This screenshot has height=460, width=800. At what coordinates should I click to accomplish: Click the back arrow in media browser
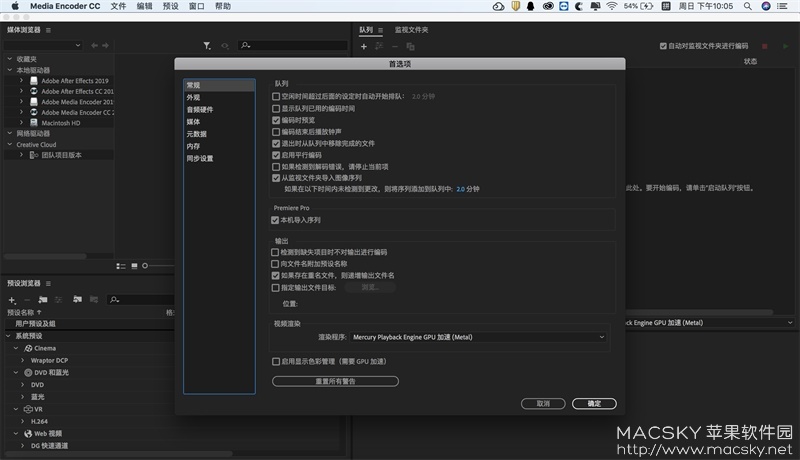pos(94,45)
